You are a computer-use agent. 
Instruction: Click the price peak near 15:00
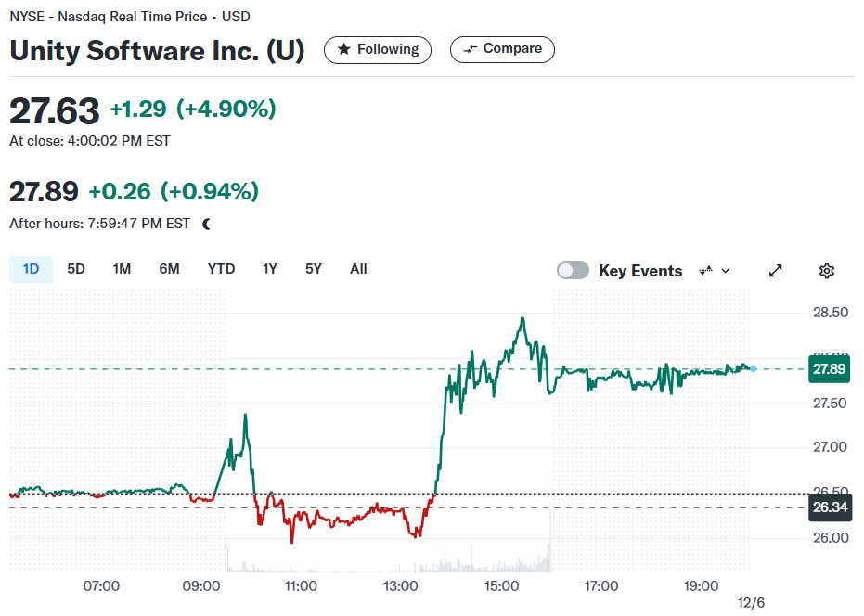click(522, 318)
